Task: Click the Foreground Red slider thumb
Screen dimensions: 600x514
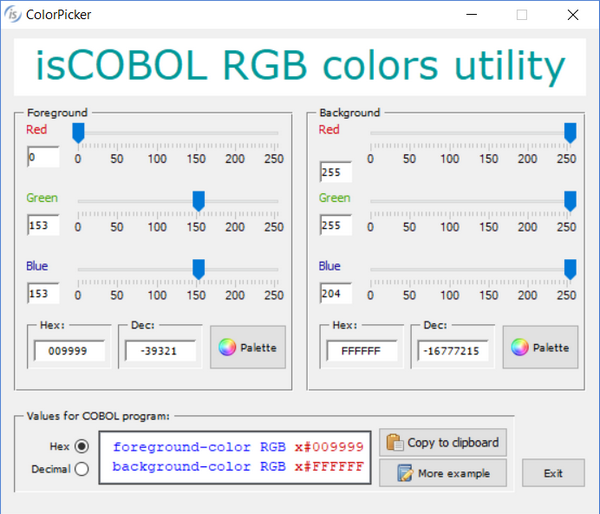Action: (78, 133)
